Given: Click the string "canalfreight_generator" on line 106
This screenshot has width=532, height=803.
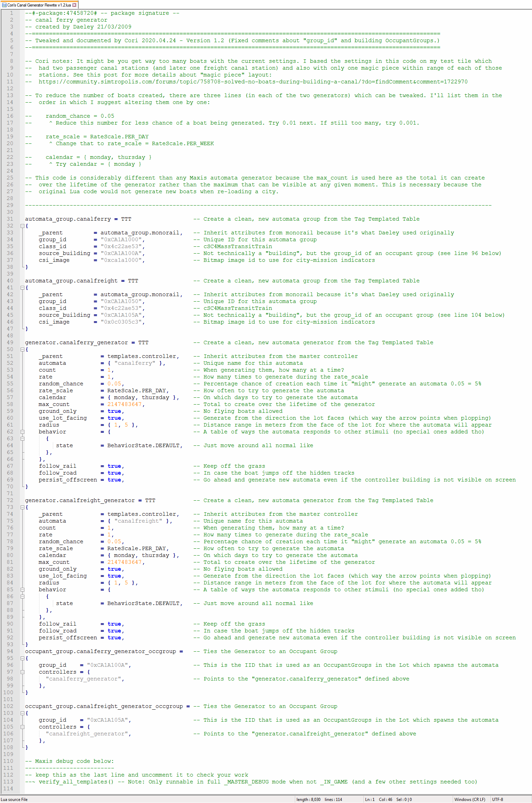Looking at the screenshot, I should (x=87, y=734).
